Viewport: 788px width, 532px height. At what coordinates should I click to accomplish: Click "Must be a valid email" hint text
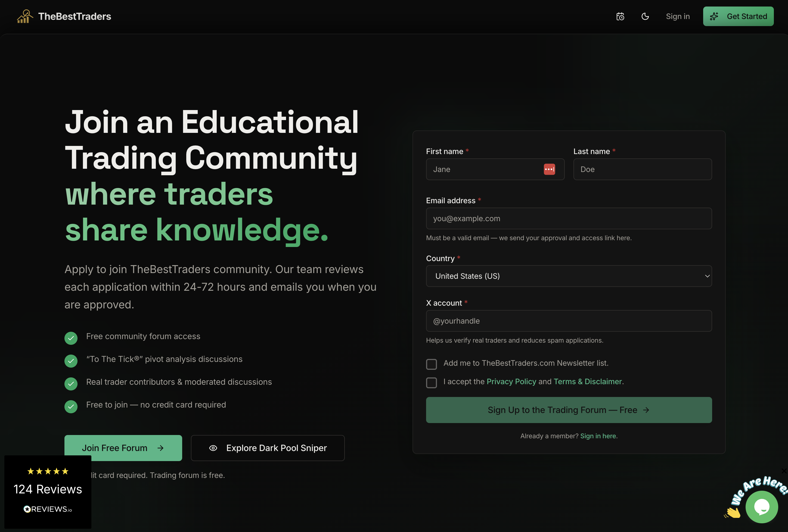coord(529,238)
